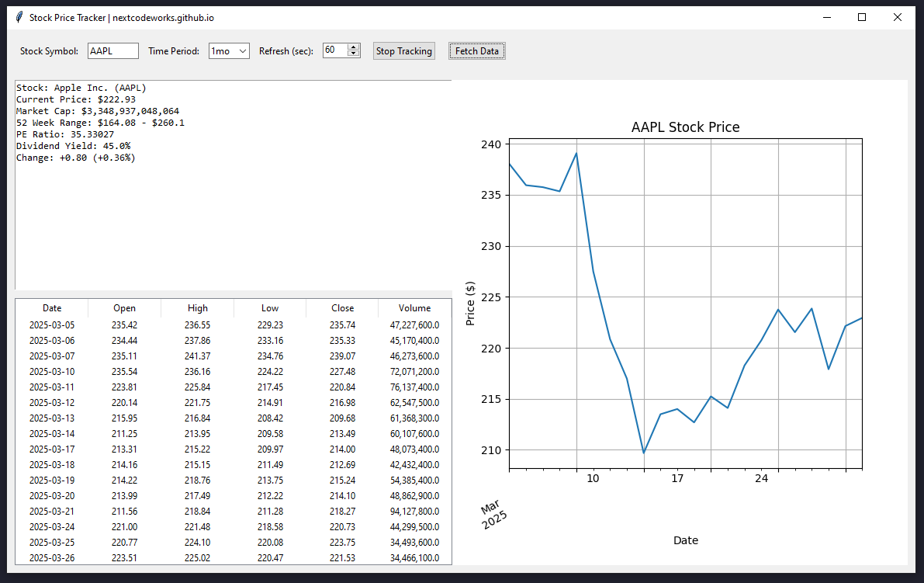Select the 2025-03-17 row
The height and width of the screenshot is (583, 924).
click(x=234, y=449)
